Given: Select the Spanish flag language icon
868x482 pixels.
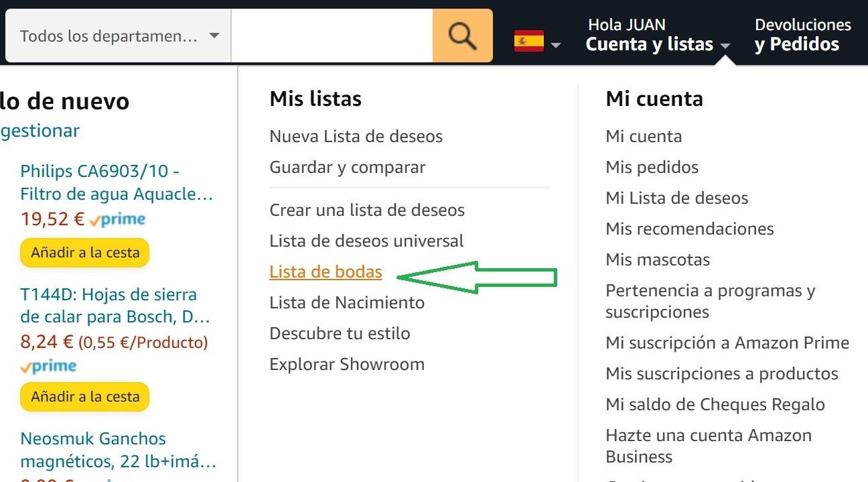Looking at the screenshot, I should coord(528,42).
